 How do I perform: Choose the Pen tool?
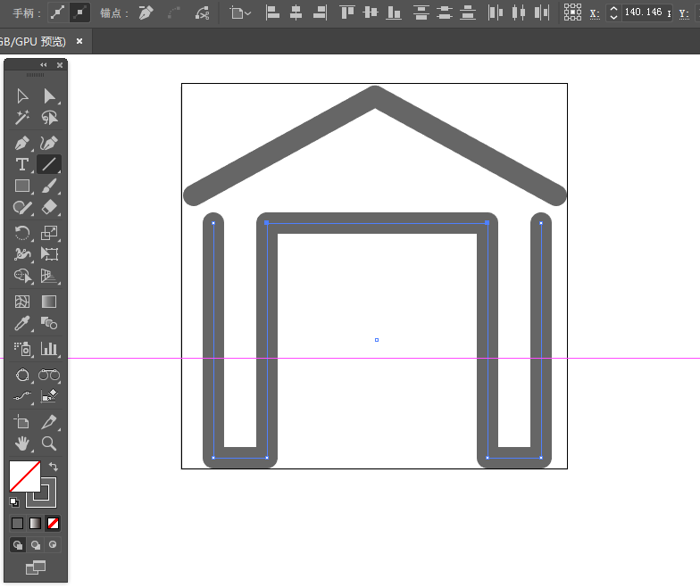[x=22, y=143]
